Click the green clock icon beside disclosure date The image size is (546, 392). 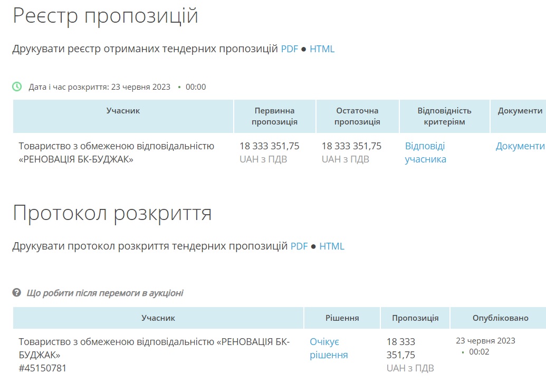tap(17, 87)
